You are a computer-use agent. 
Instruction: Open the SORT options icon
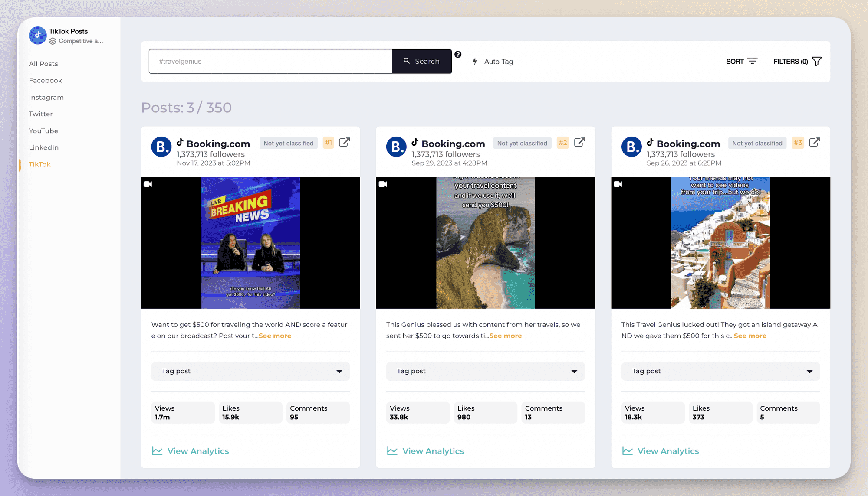753,62
